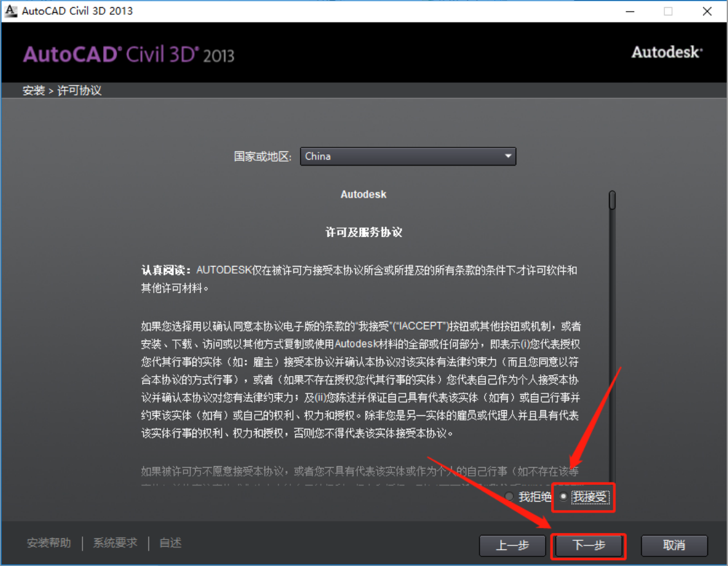
Task: Select the 我拒绝 radio button
Action: point(510,497)
